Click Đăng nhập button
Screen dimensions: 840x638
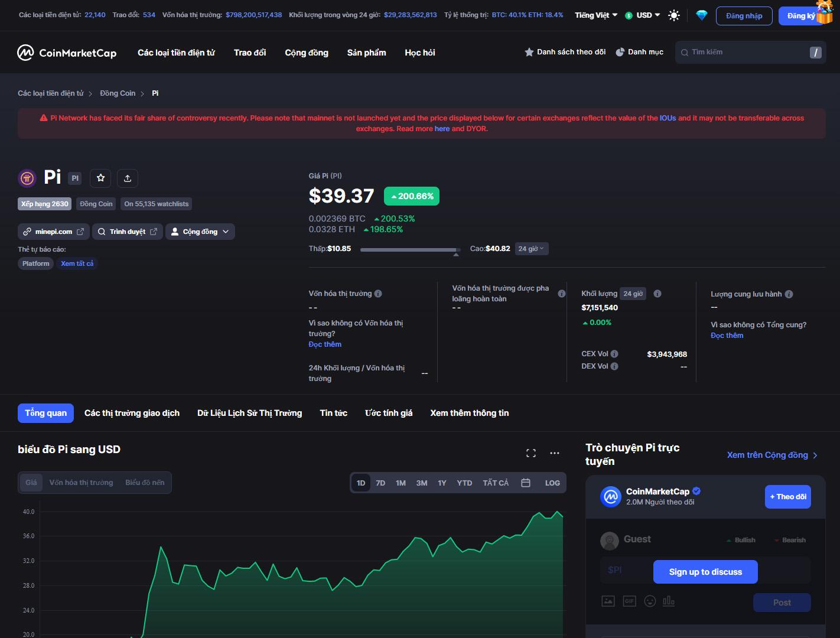pos(744,16)
